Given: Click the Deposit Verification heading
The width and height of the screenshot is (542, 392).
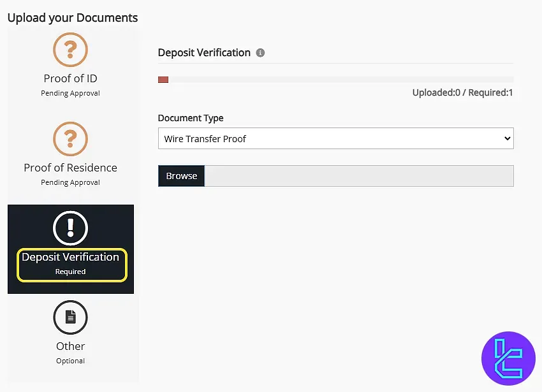Looking at the screenshot, I should [204, 53].
